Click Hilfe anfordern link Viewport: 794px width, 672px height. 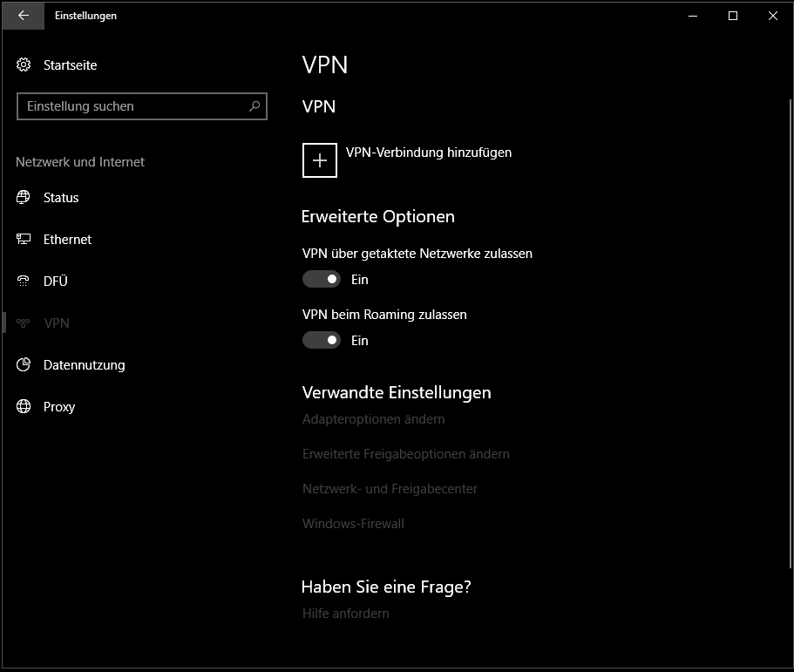pyautogui.click(x=345, y=614)
